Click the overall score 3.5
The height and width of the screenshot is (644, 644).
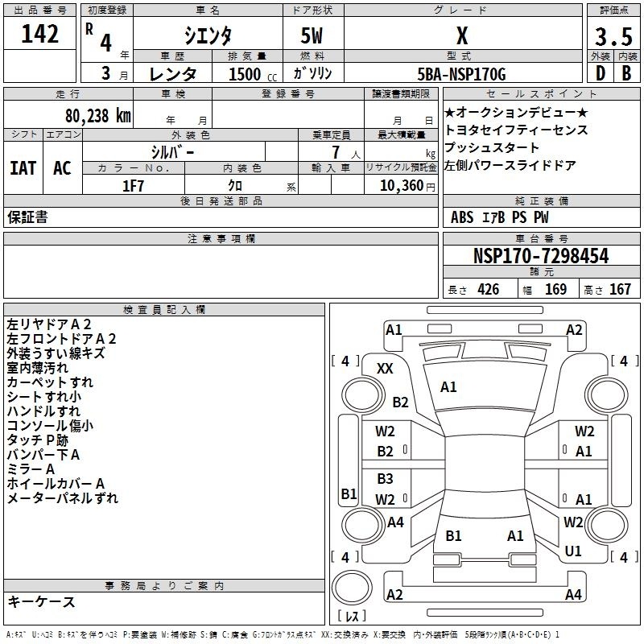pyautogui.click(x=613, y=36)
